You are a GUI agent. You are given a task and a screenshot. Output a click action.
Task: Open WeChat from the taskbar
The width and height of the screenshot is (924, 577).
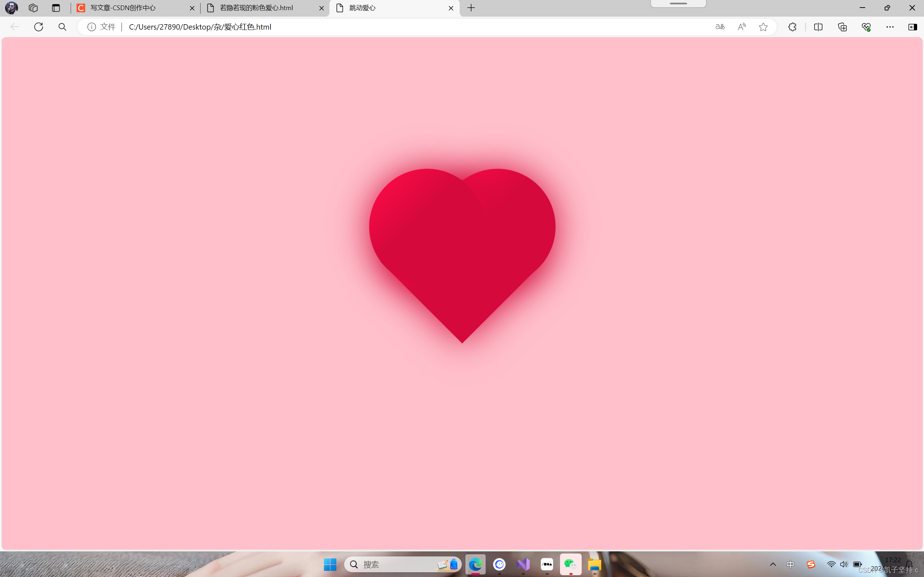pyautogui.click(x=571, y=564)
